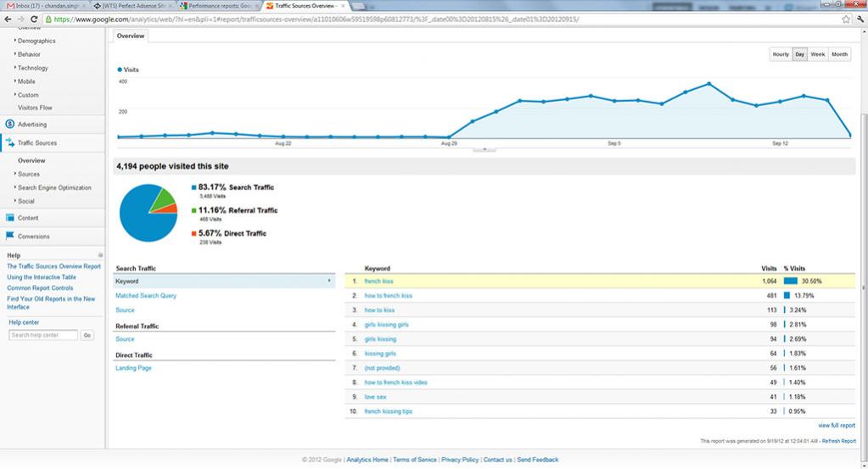Close the Traffic Sources Overview tab
The width and height of the screenshot is (868, 469).
[343, 6]
